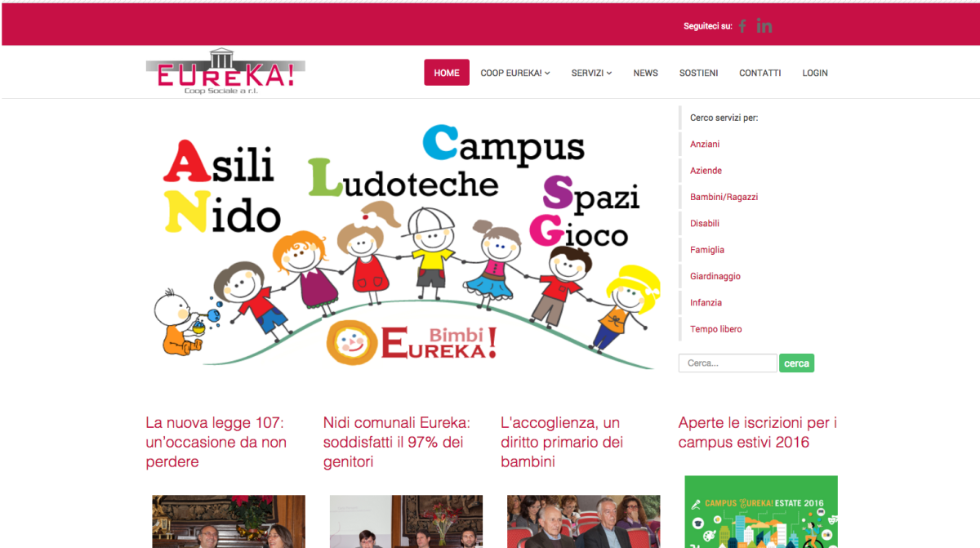Open article about campus estivi 2016
The width and height of the screenshot is (980, 548).
coord(757,432)
